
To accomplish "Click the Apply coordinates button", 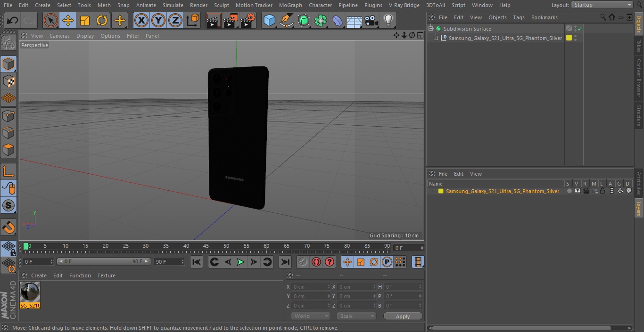I will coord(403,316).
